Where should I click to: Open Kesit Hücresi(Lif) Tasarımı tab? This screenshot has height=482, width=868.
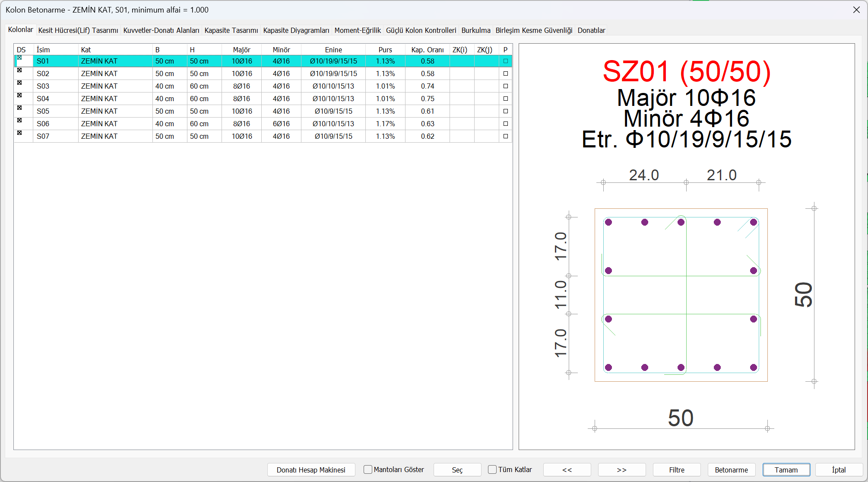coord(78,30)
